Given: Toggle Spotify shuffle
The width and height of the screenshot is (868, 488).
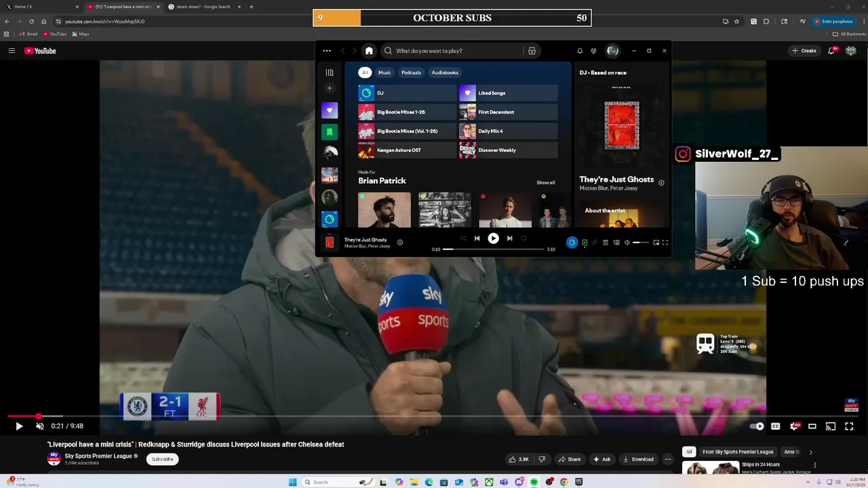Looking at the screenshot, I should point(463,239).
